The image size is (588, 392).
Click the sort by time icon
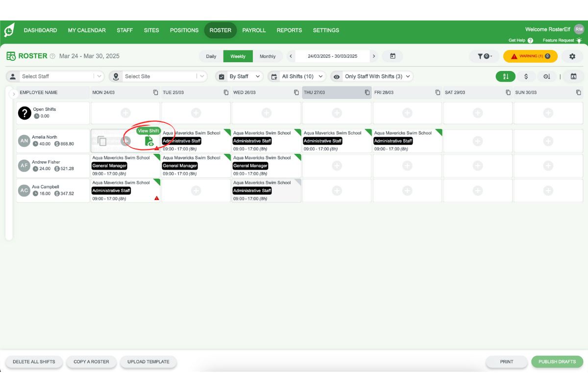547,77
